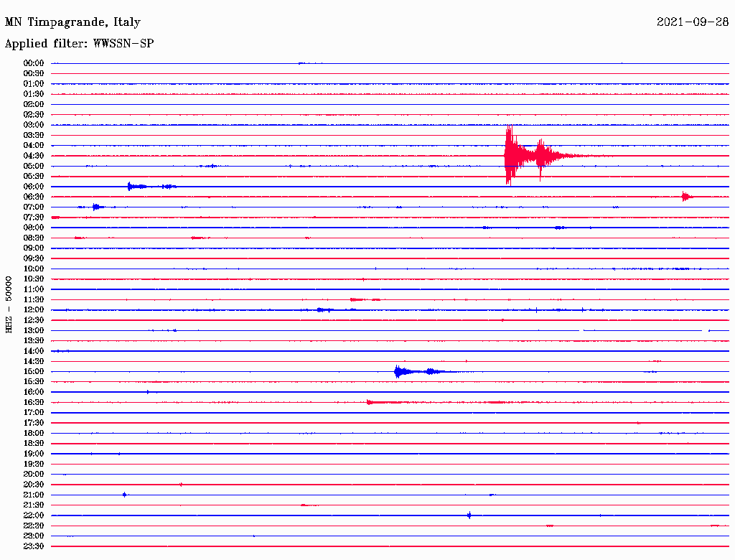
Task: Click the blue event burst on the 06:00 trace
Action: coord(151,187)
